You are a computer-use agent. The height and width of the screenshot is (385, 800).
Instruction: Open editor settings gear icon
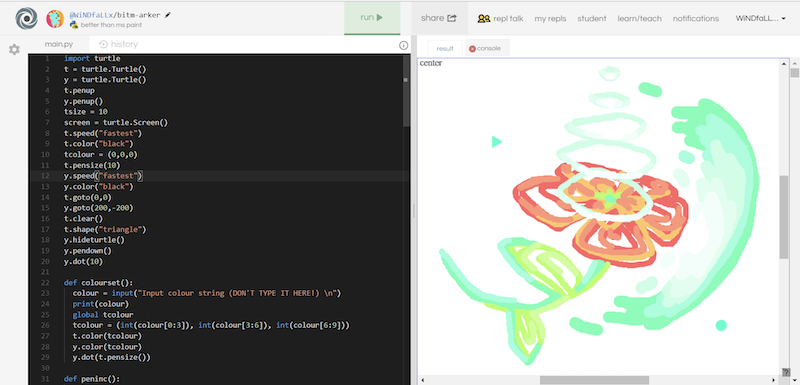click(x=14, y=49)
